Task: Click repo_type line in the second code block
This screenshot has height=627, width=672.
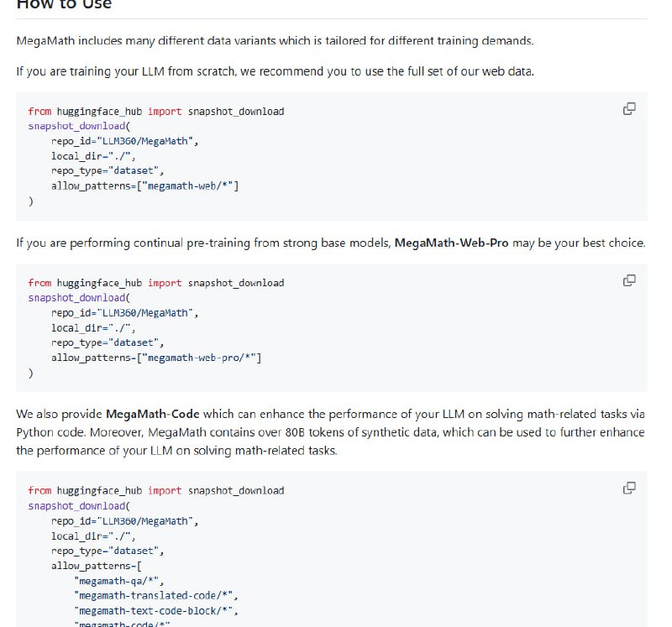Action: click(x=108, y=342)
